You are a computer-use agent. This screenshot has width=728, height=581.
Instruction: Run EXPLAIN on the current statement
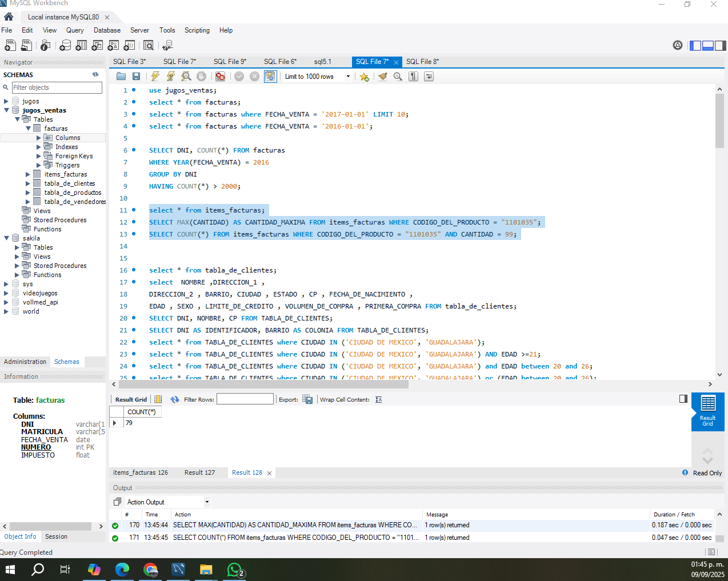186,77
